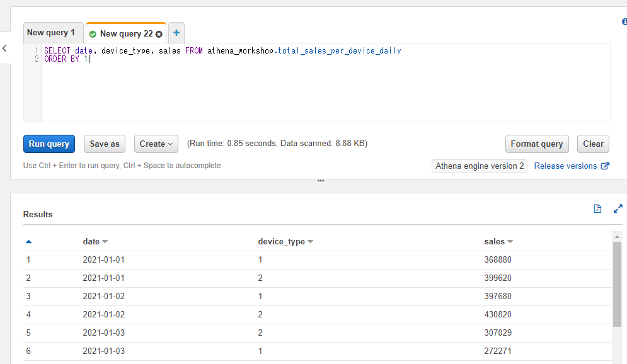Click the Save as button

(x=105, y=144)
